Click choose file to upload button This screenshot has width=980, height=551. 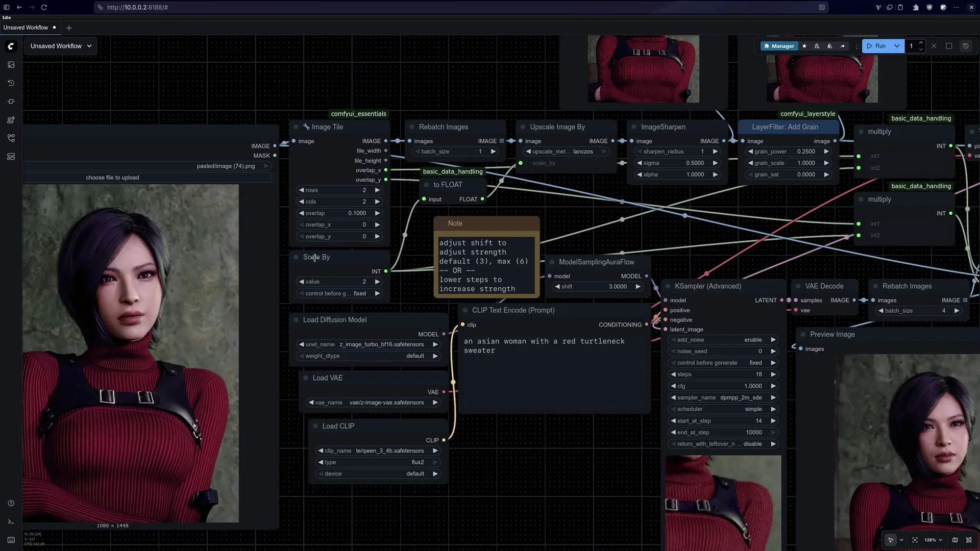(112, 178)
